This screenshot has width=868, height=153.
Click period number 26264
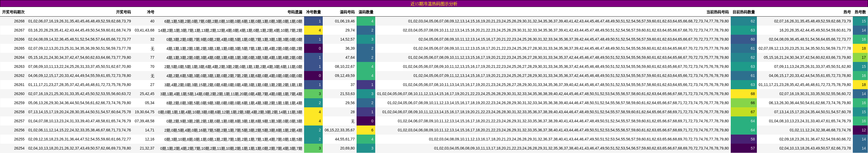19,57
